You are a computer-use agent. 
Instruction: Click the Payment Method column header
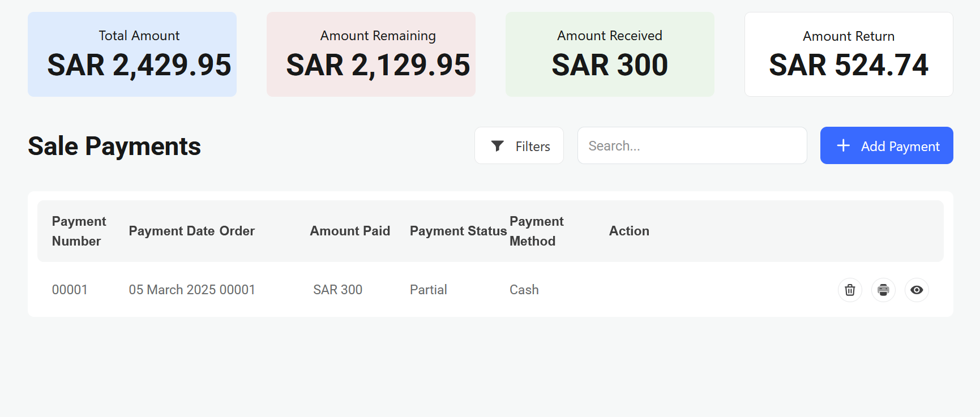(x=536, y=231)
